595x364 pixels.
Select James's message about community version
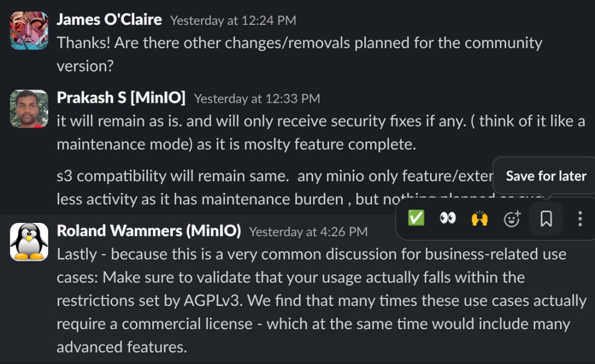click(x=299, y=54)
